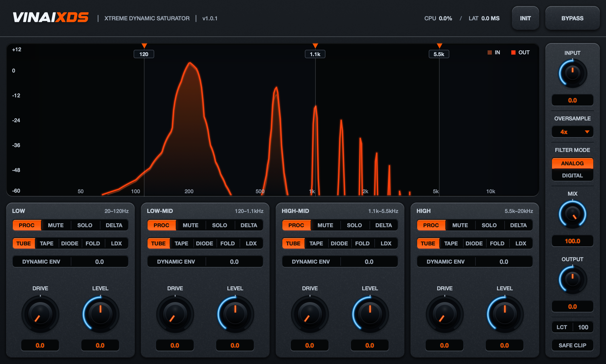
Task: Mute the LOW band
Action: click(56, 225)
